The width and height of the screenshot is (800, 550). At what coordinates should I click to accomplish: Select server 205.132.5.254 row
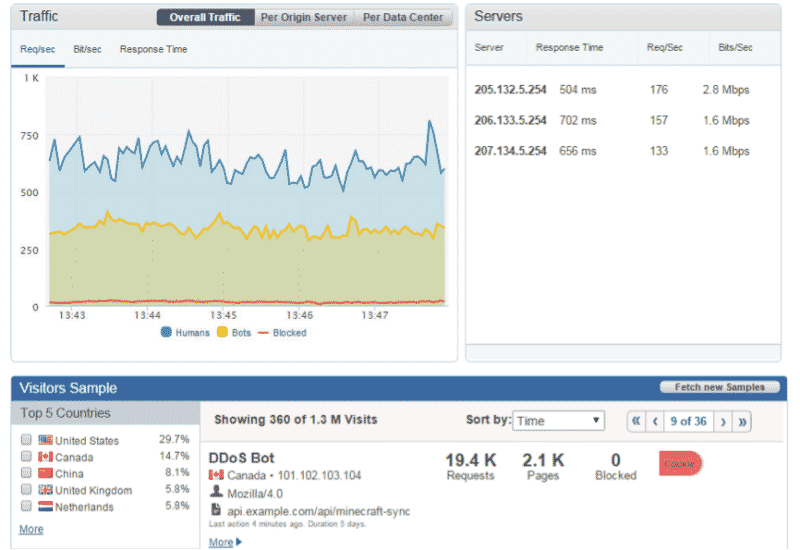510,90
